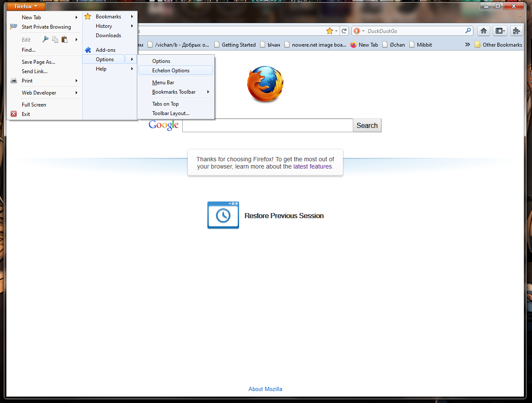Choose Send Link... menu item

click(x=45, y=71)
